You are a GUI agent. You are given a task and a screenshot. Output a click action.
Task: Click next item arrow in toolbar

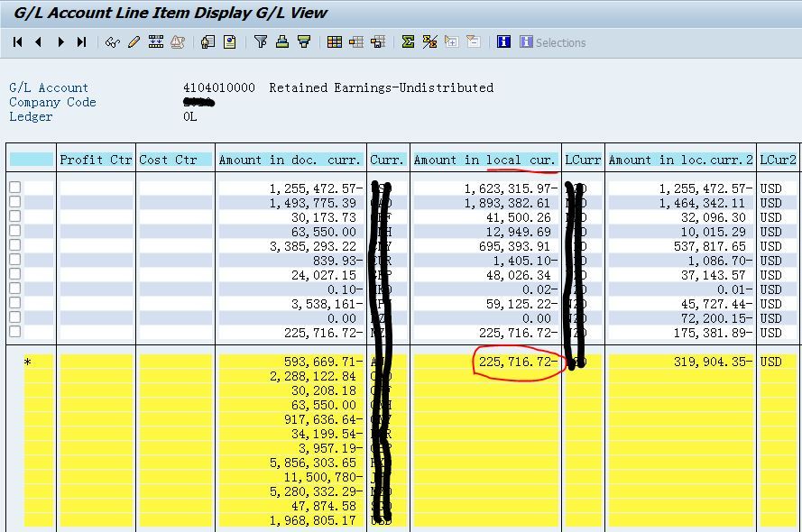(60, 42)
